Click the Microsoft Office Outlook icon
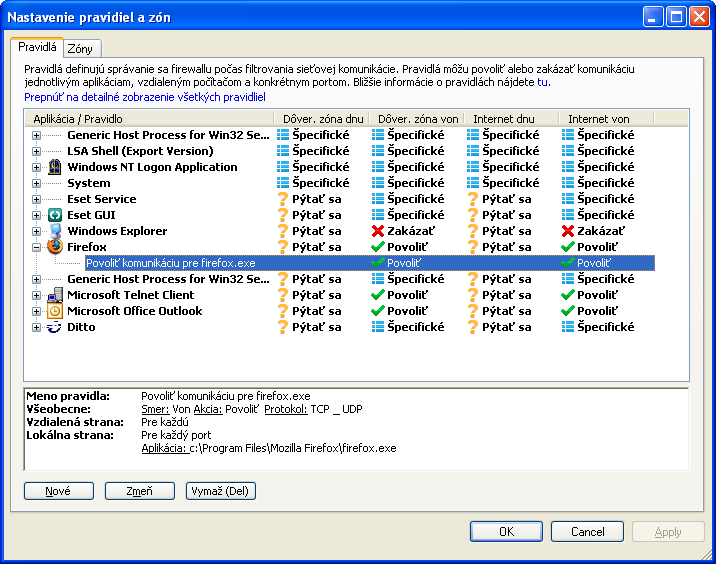The image size is (716, 564). pos(55,311)
